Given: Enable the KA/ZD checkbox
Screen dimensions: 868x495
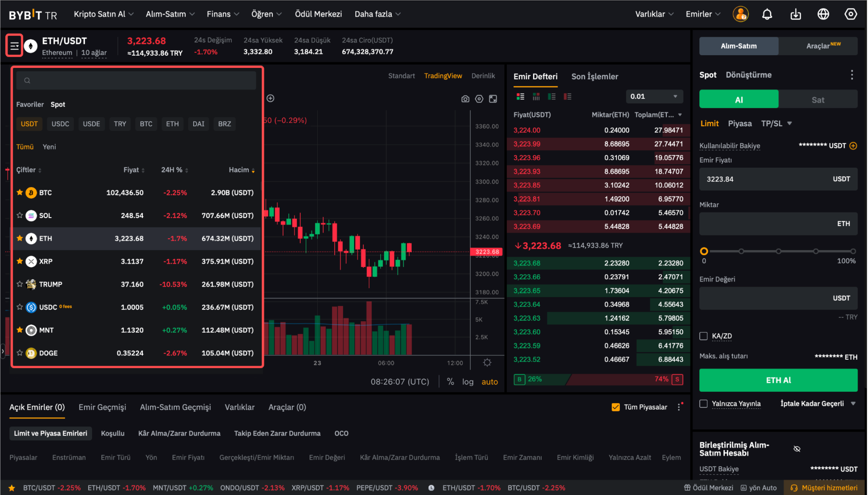Looking at the screenshot, I should coord(703,336).
